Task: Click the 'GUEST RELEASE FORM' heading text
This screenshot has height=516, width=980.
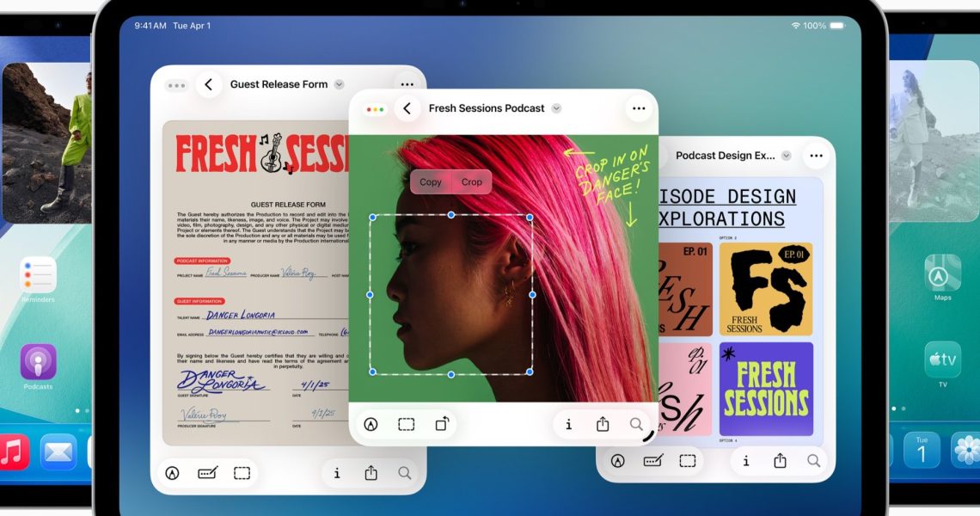Action: [288, 205]
